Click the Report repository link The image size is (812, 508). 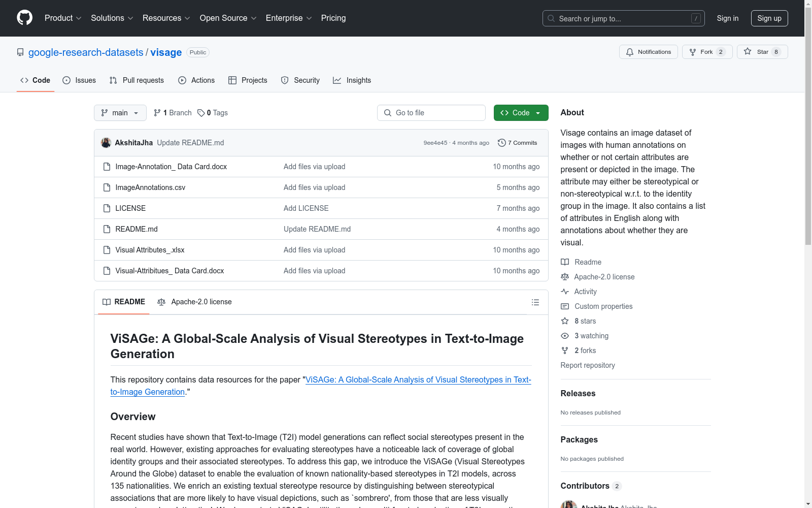[x=588, y=365]
